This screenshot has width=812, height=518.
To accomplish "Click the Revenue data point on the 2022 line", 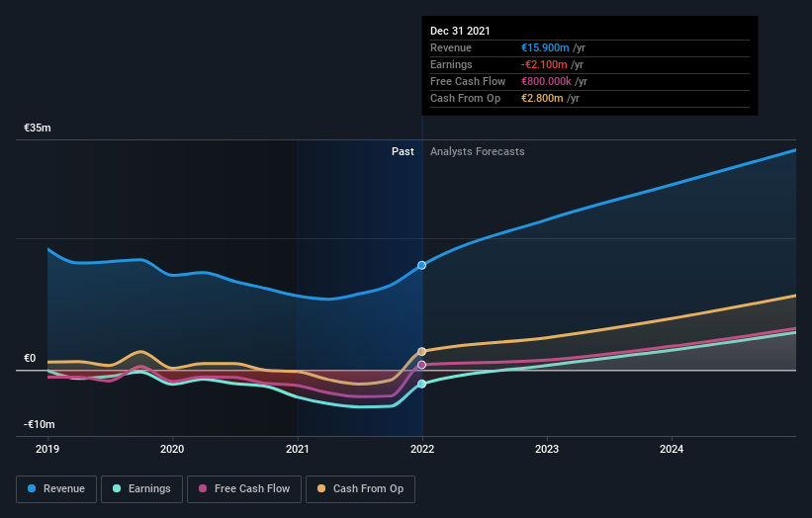I will pos(422,265).
